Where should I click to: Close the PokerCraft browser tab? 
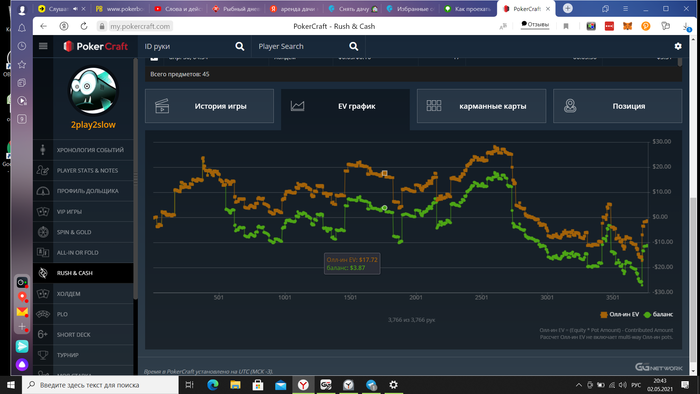(548, 8)
